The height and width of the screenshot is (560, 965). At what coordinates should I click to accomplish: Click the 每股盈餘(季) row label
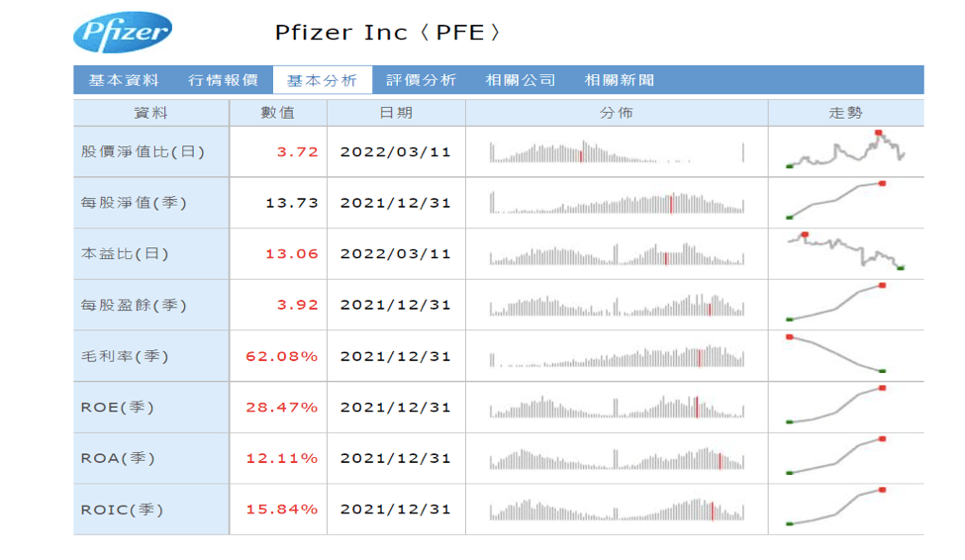point(134,305)
